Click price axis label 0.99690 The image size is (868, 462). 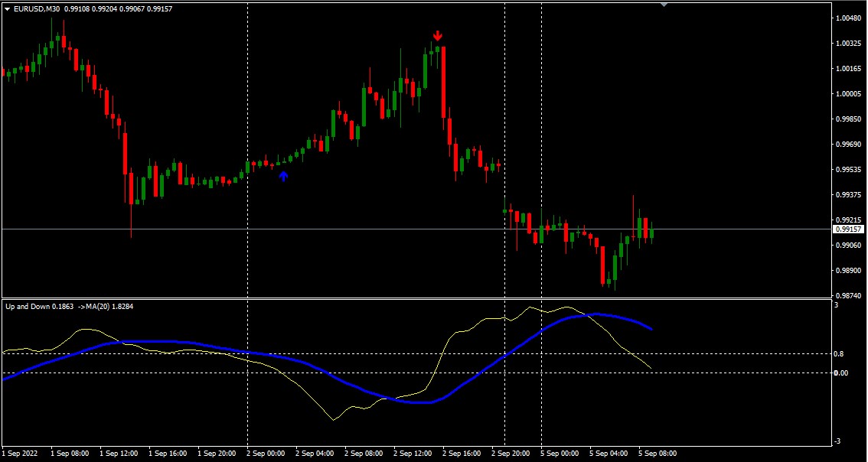point(849,145)
